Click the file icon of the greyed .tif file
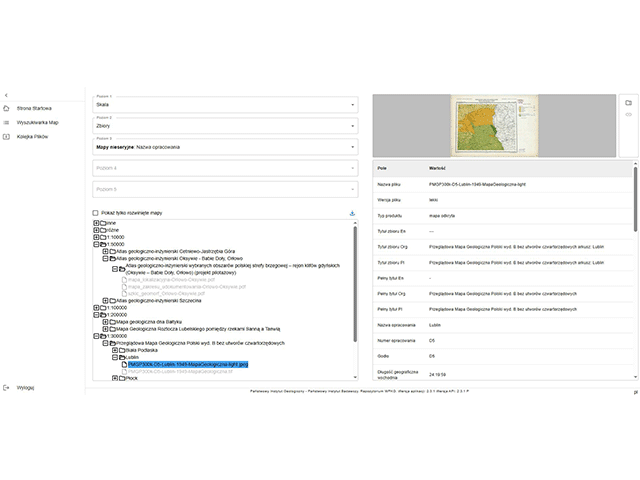640x480 pixels. pyautogui.click(x=124, y=371)
